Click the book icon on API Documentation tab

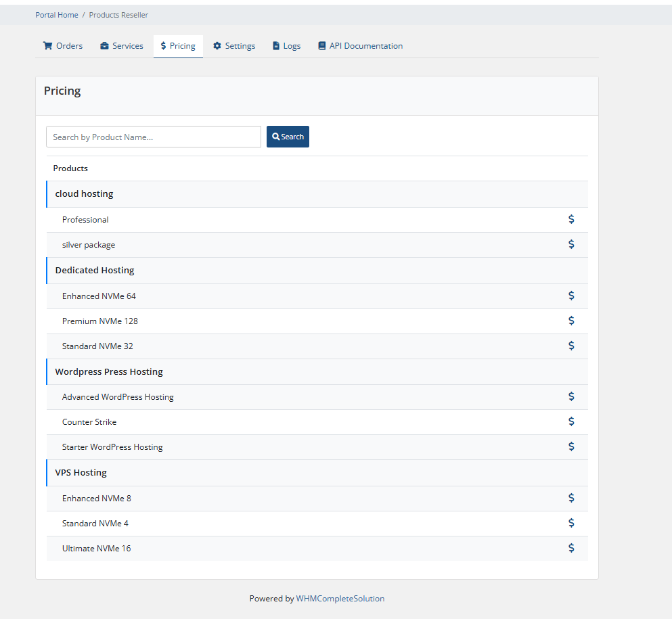(322, 45)
